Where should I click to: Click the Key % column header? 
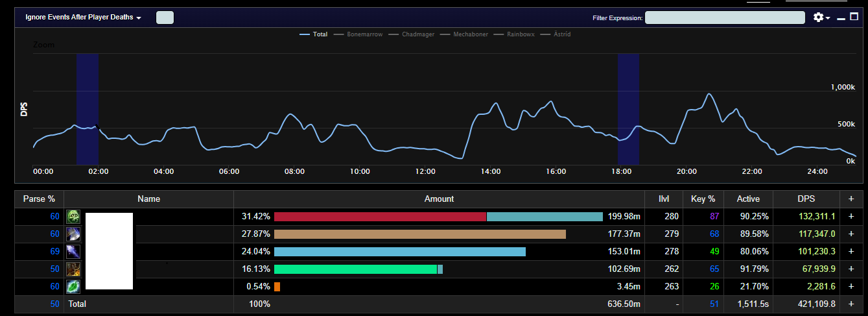point(704,199)
